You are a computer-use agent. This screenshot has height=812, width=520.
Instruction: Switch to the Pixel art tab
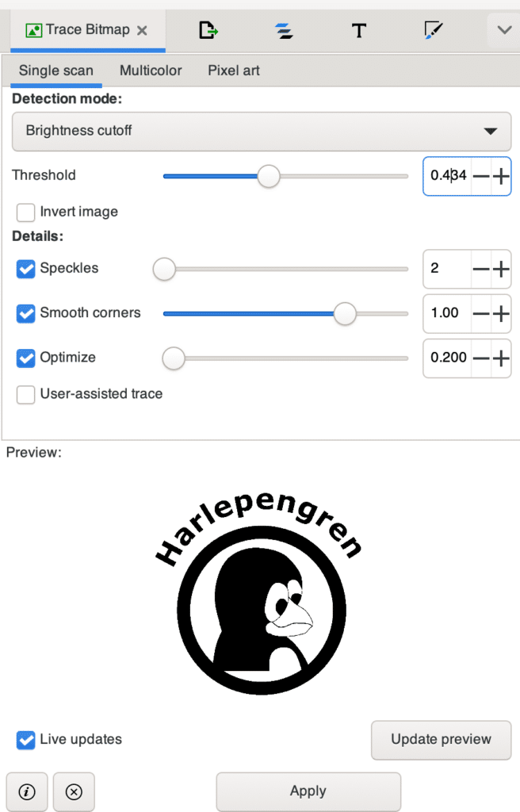click(234, 71)
